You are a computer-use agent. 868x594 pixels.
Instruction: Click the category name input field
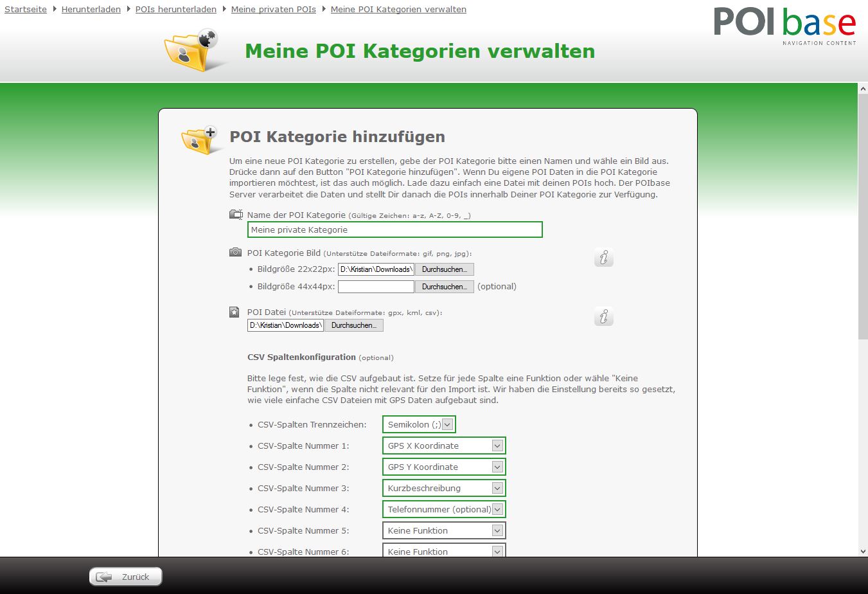coord(395,230)
